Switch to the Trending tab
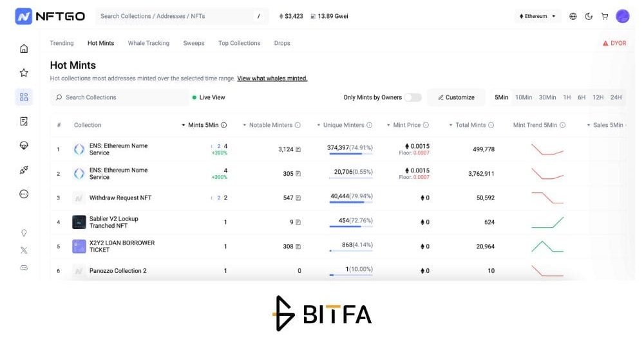 (x=62, y=43)
